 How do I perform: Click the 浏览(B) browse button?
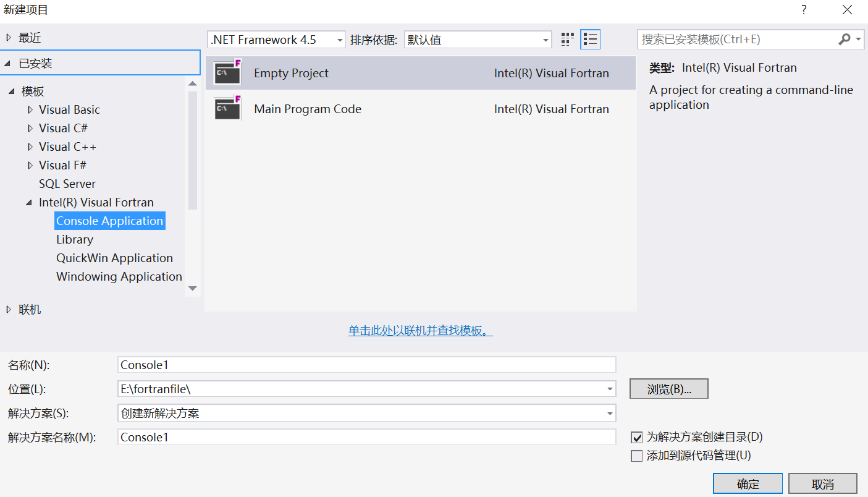click(x=668, y=389)
